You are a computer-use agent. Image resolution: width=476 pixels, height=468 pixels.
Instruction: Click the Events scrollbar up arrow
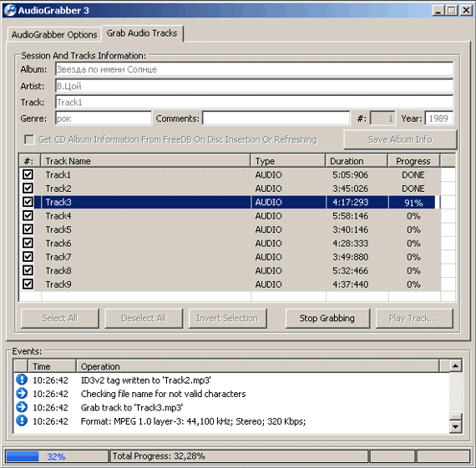point(455,365)
